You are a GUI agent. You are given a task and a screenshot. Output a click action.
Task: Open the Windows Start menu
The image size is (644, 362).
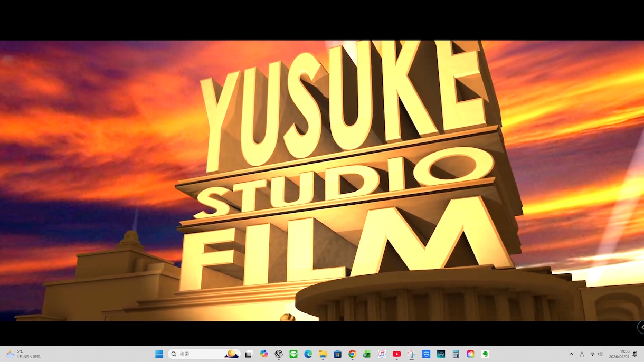159,354
